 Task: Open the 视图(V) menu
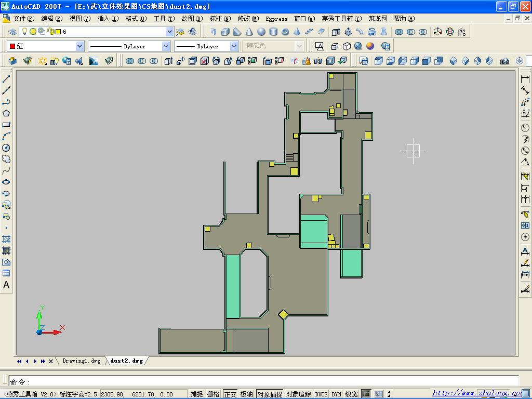tap(80, 19)
